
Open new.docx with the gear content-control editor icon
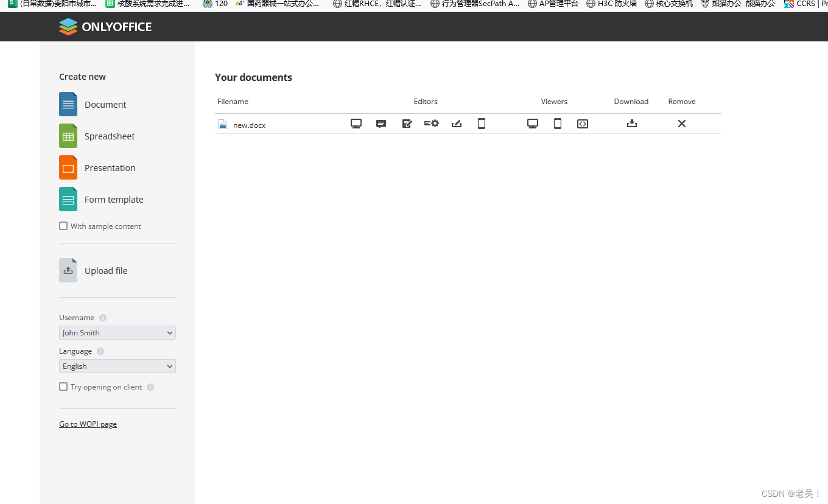coord(432,124)
